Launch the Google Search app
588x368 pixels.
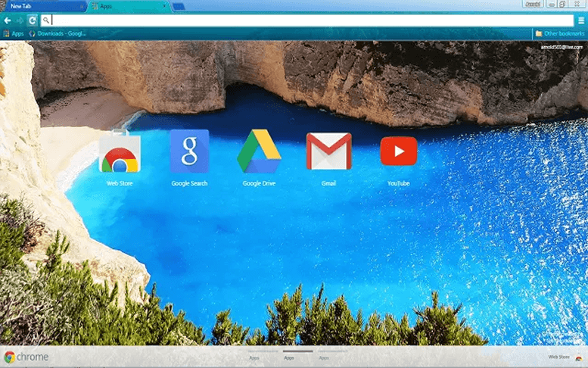189,151
